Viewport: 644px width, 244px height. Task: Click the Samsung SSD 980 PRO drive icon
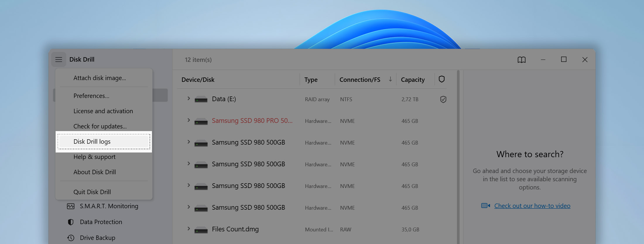(201, 121)
